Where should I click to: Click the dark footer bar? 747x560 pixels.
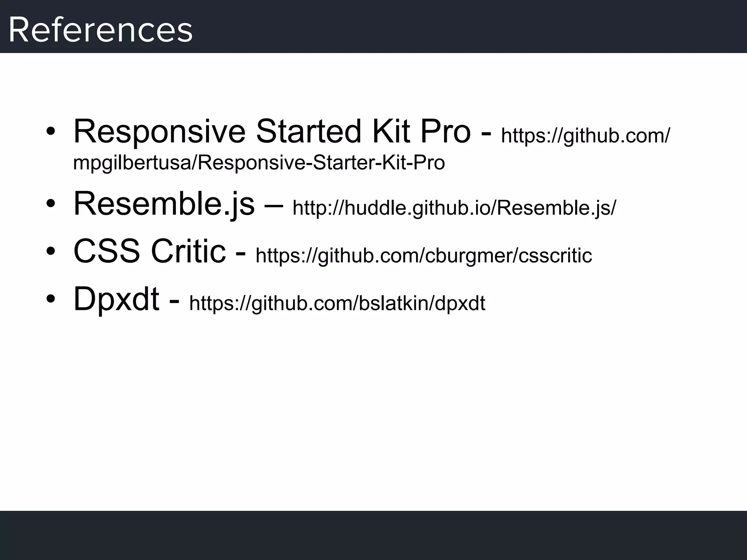click(373, 535)
